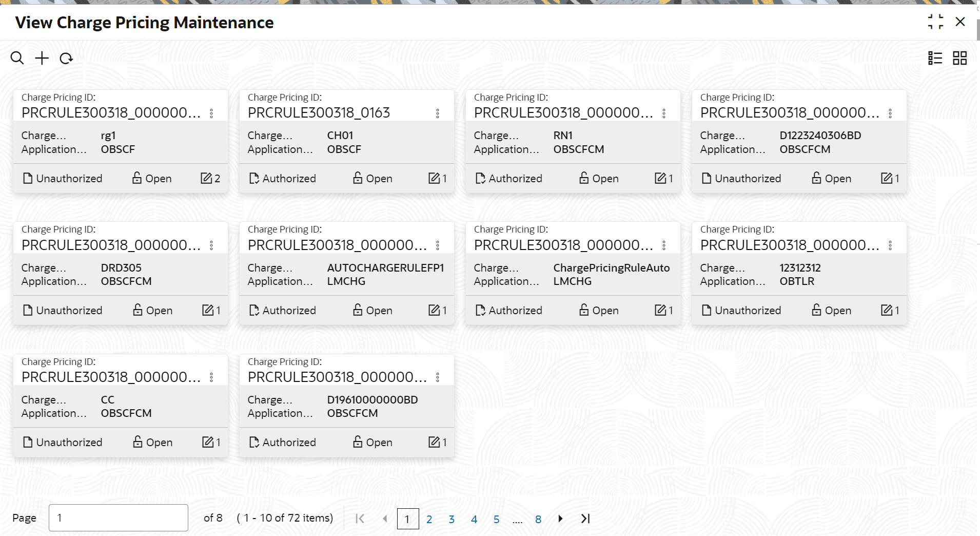
Task: Refresh the records using the refresh icon
Action: click(67, 58)
